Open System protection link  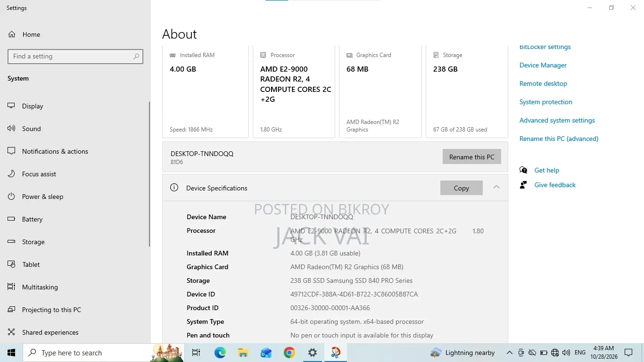tap(546, 102)
